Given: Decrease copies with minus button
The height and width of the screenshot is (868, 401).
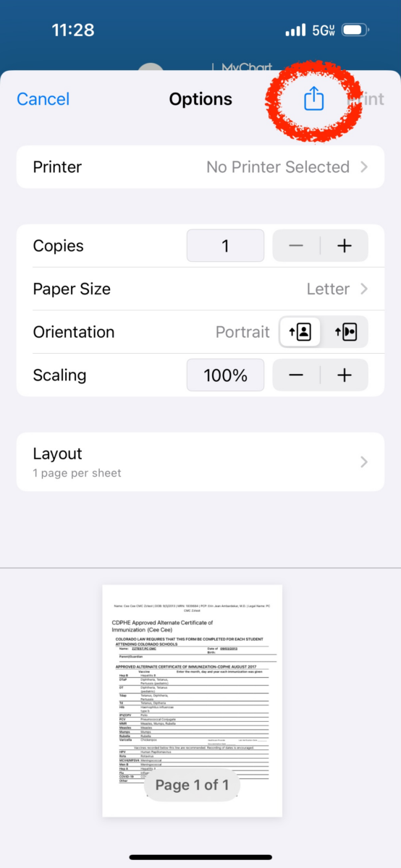Looking at the screenshot, I should click(x=296, y=246).
